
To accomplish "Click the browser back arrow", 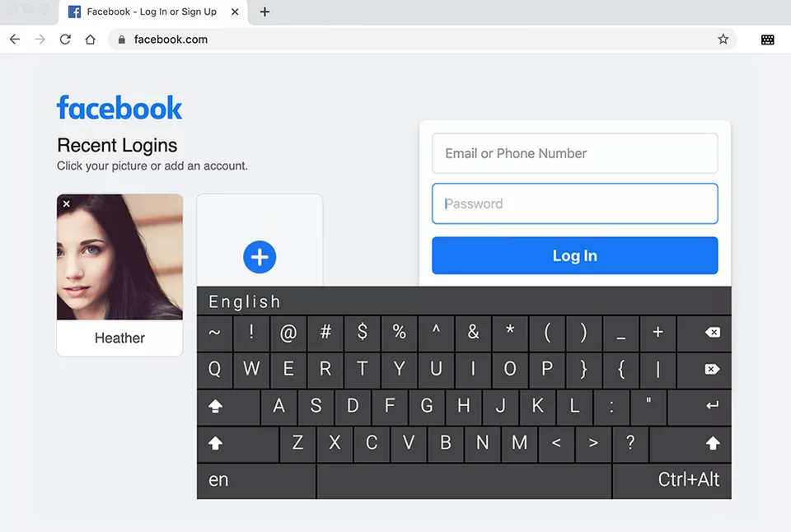I will 15,40.
